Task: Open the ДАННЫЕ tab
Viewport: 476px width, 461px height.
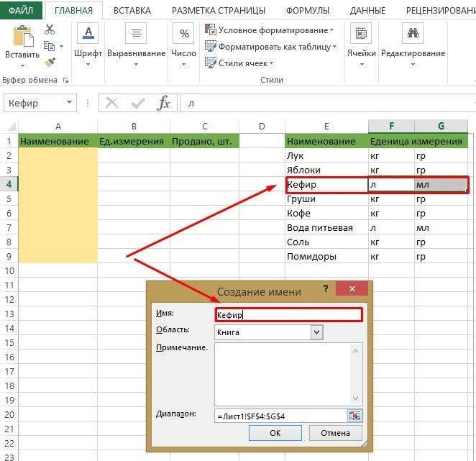Action: tap(367, 10)
